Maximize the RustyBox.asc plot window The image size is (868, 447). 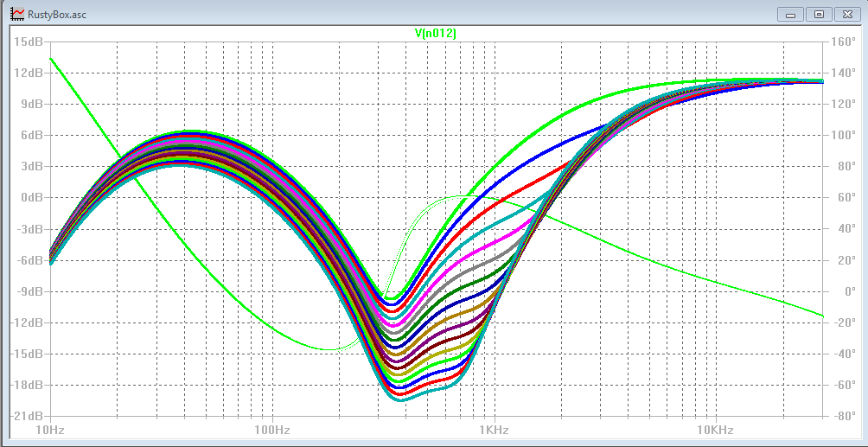click(819, 14)
